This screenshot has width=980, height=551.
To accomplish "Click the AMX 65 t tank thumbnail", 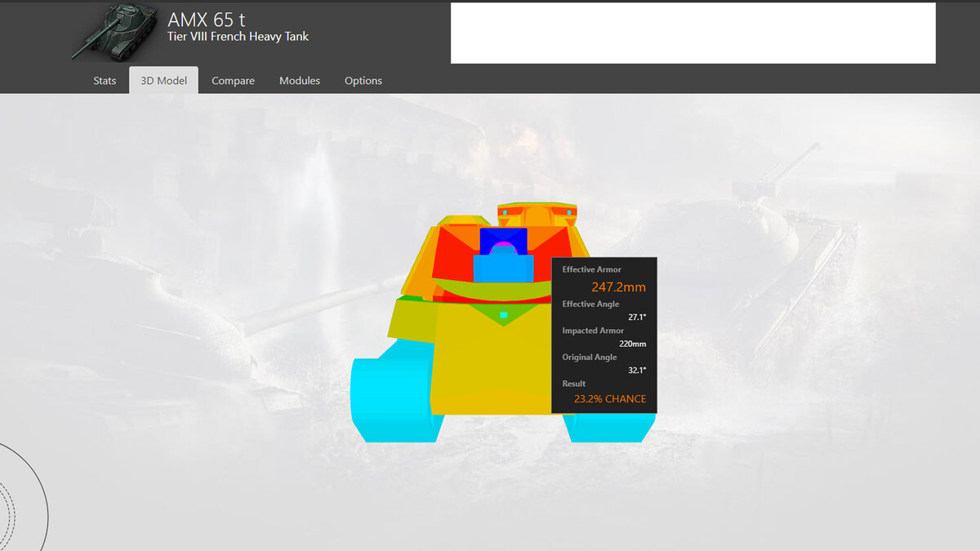I will click(114, 31).
